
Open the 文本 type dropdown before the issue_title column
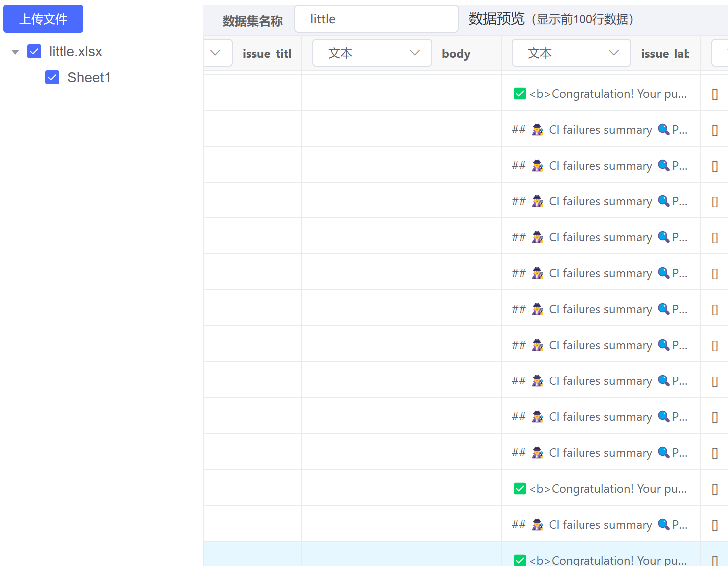coord(372,53)
